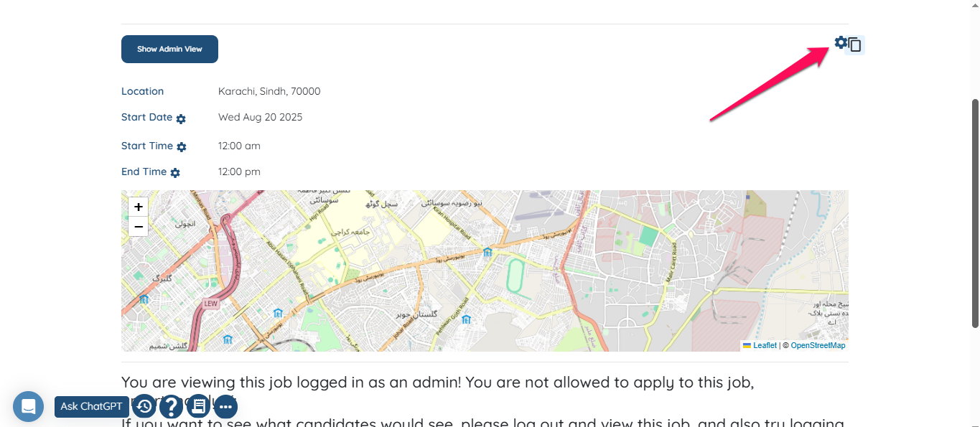Image resolution: width=980 pixels, height=427 pixels.
Task: Expand the three-dots more options button
Action: [225, 407]
